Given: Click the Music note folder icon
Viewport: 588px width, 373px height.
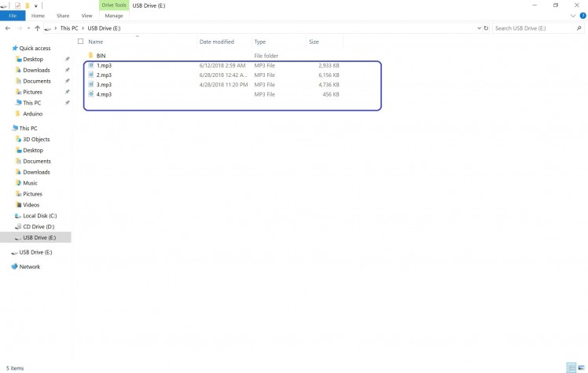Looking at the screenshot, I should (x=18, y=183).
